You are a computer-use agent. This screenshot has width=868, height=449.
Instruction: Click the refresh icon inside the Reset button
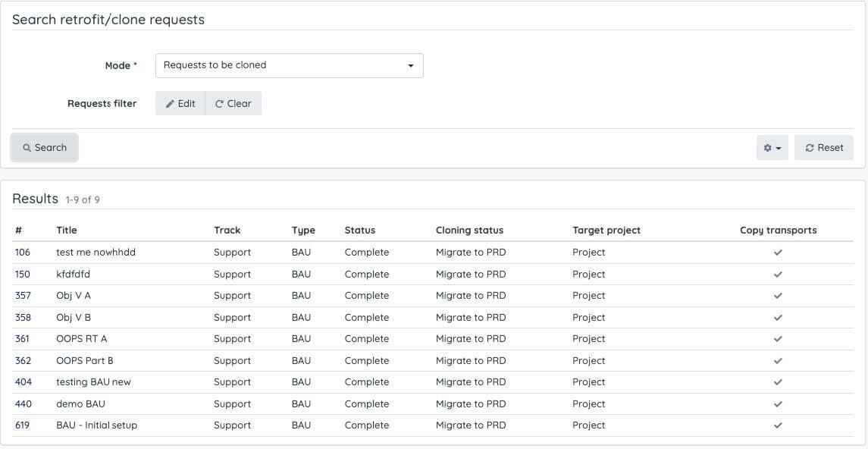[x=810, y=147]
